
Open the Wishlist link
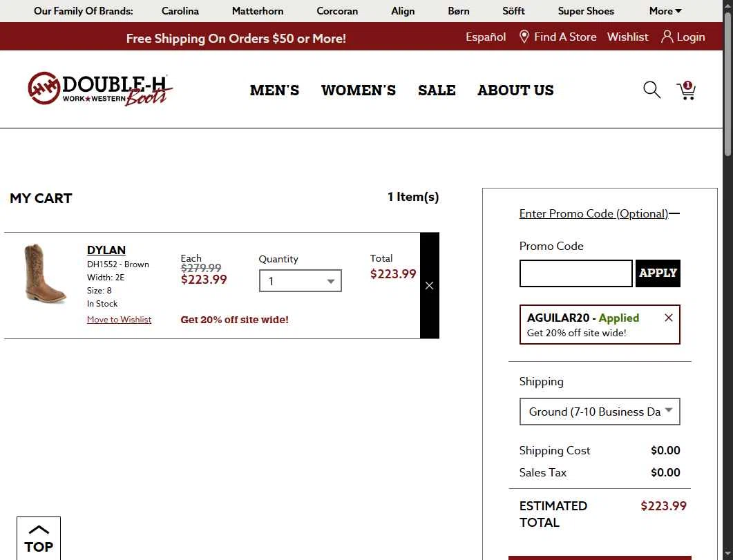click(627, 37)
